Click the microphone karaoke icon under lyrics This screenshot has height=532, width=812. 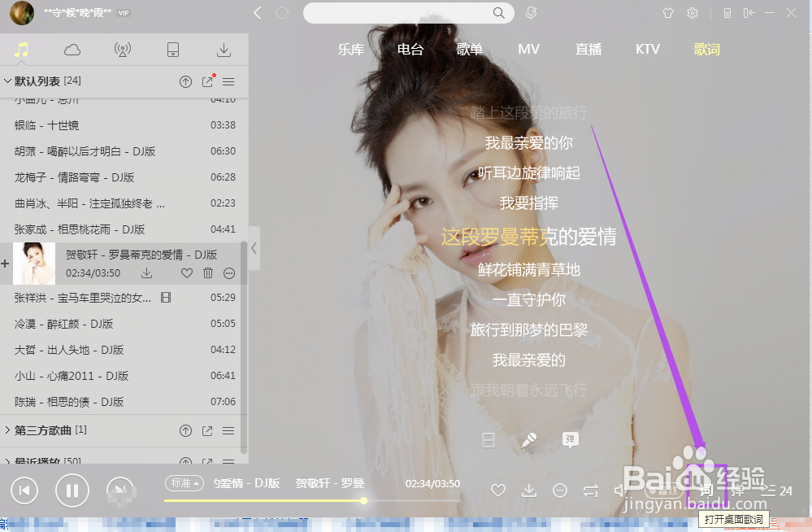click(528, 440)
